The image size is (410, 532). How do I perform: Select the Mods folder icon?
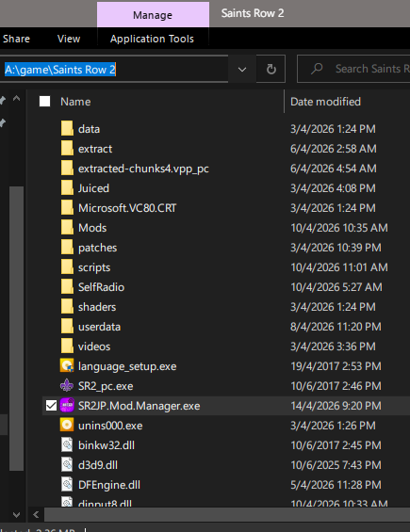(x=67, y=228)
